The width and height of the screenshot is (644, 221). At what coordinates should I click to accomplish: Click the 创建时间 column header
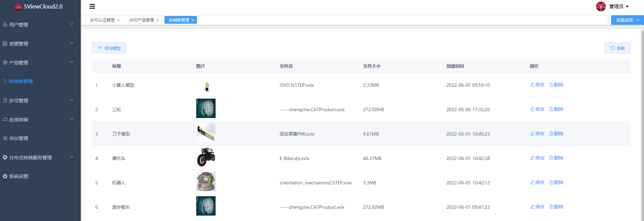click(455, 66)
